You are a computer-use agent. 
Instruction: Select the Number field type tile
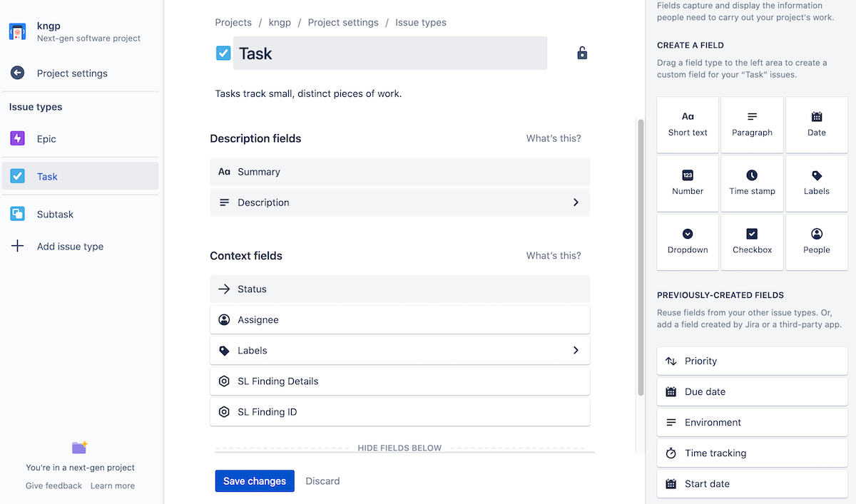(688, 183)
